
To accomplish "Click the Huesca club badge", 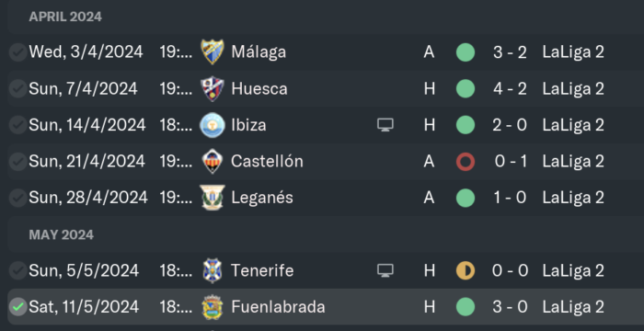I will 213,88.
